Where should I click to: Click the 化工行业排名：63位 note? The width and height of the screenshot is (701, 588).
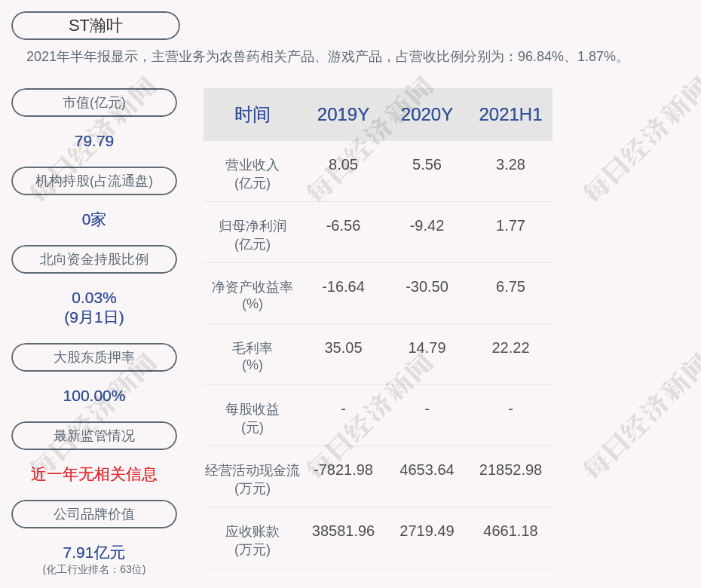pyautogui.click(x=94, y=570)
